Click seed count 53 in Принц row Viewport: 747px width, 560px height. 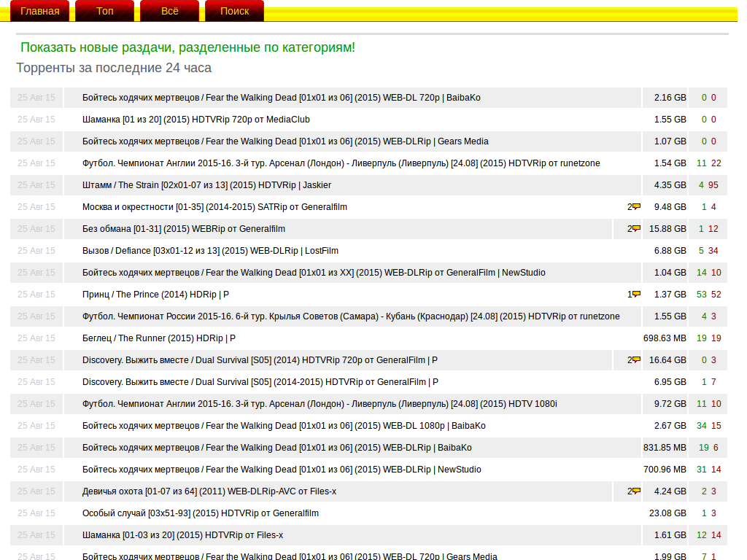coord(701,295)
